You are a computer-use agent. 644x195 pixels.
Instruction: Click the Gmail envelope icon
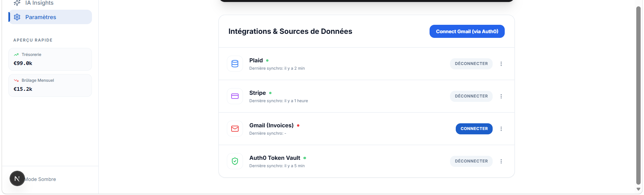point(235,129)
